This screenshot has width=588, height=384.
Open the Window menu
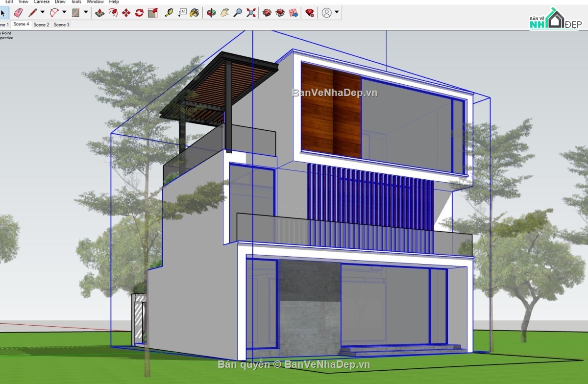[95, 2]
